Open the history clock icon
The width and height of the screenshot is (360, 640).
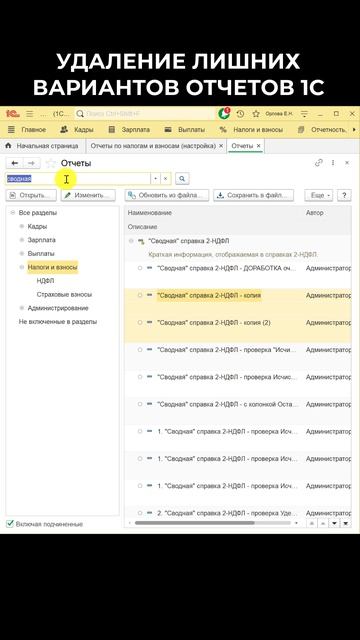(x=240, y=114)
